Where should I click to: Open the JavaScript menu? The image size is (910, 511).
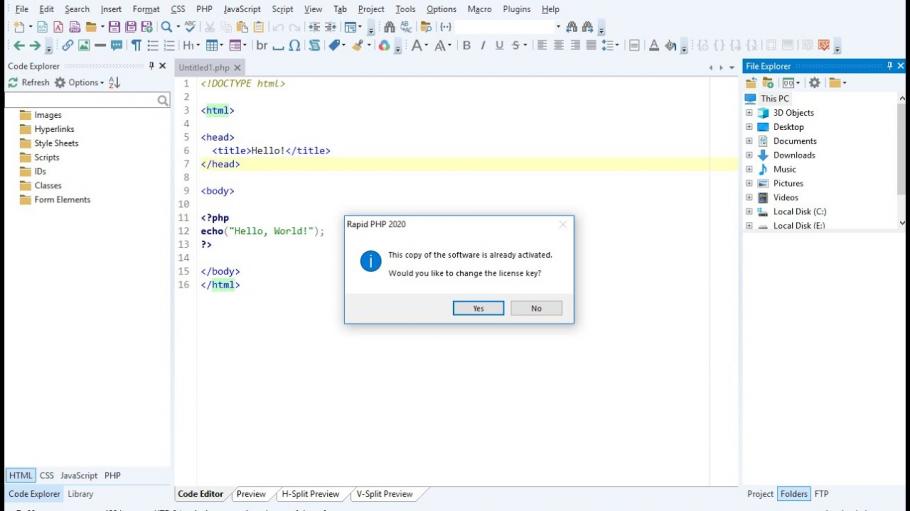242,9
